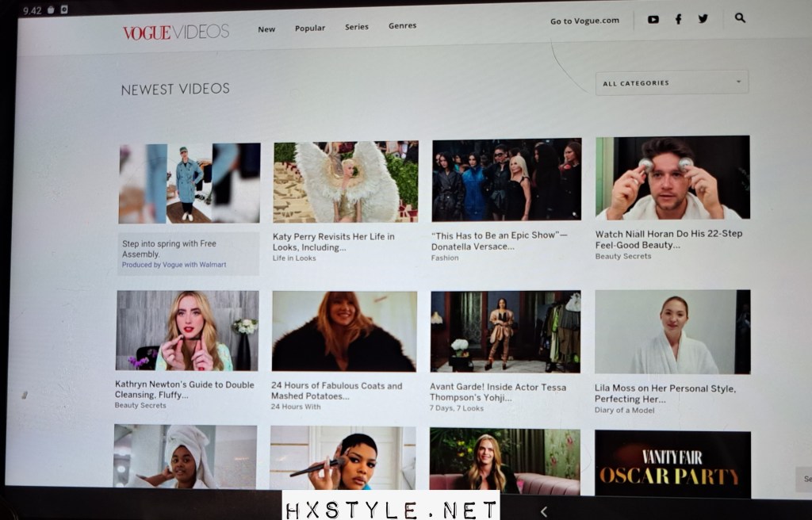Click the Facebook icon in header
The height and width of the screenshot is (520, 812).
coord(678,19)
